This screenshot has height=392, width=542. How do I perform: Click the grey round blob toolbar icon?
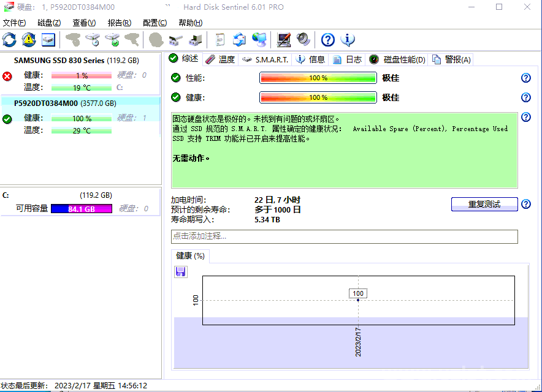156,40
